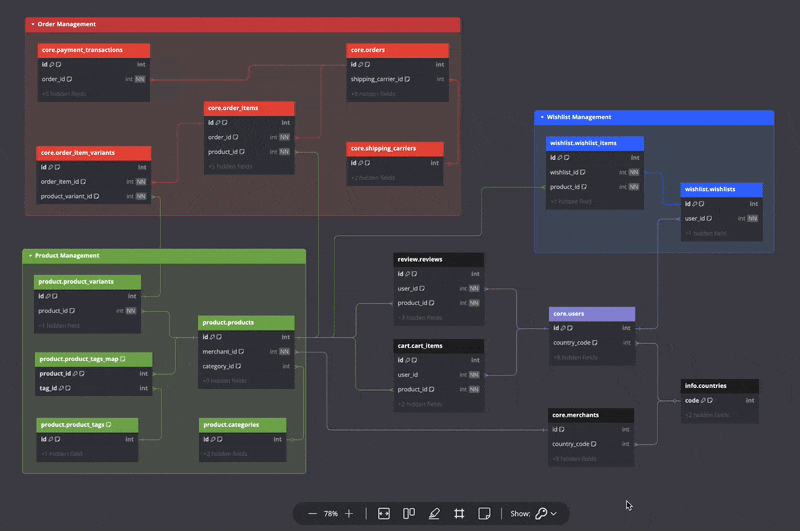The height and width of the screenshot is (531, 800).
Task: Select the core.merchants table header
Action: (591, 415)
